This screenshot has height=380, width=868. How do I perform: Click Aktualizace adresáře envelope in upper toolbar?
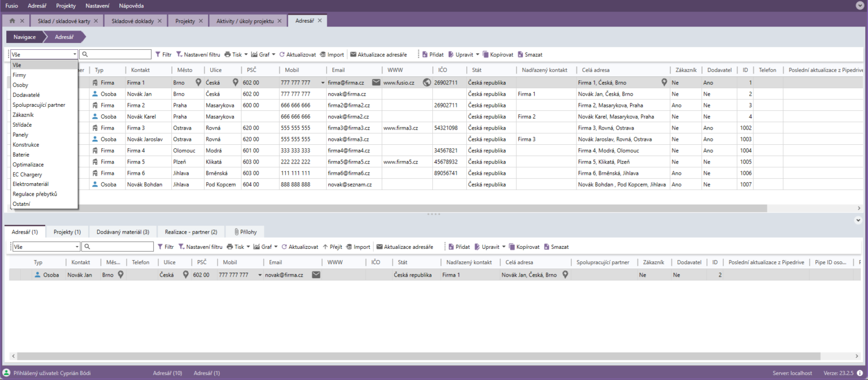click(x=353, y=55)
